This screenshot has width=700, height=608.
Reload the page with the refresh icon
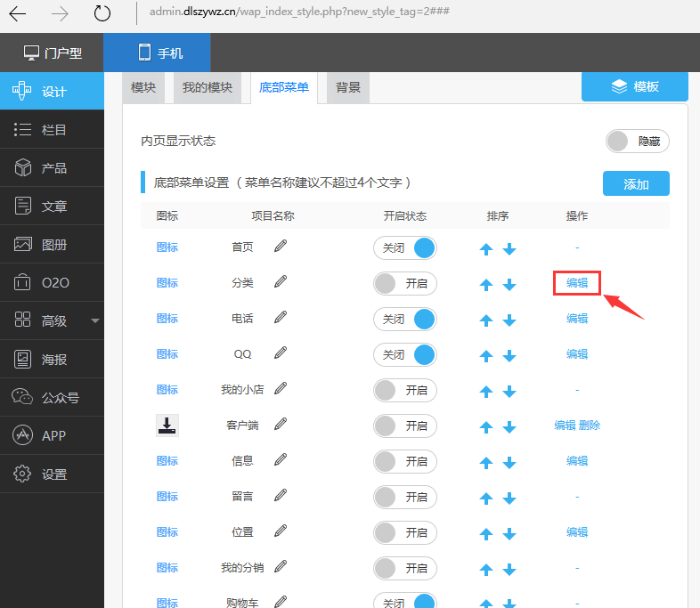coord(102,13)
